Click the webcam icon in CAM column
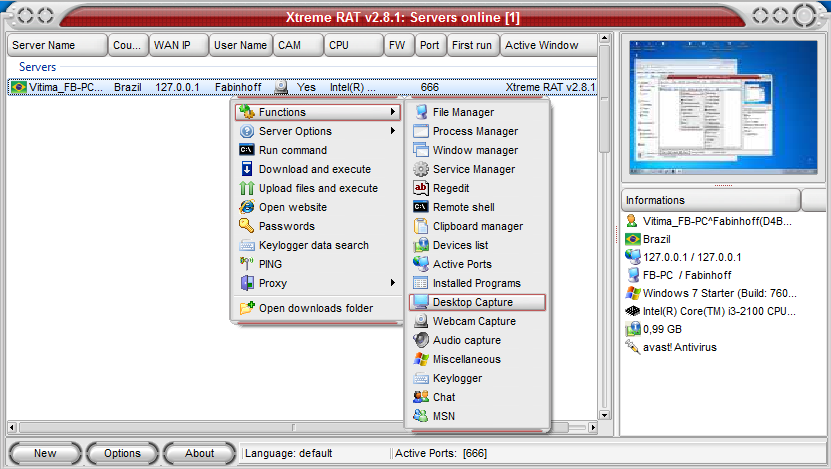831x469 pixels. click(x=281, y=87)
